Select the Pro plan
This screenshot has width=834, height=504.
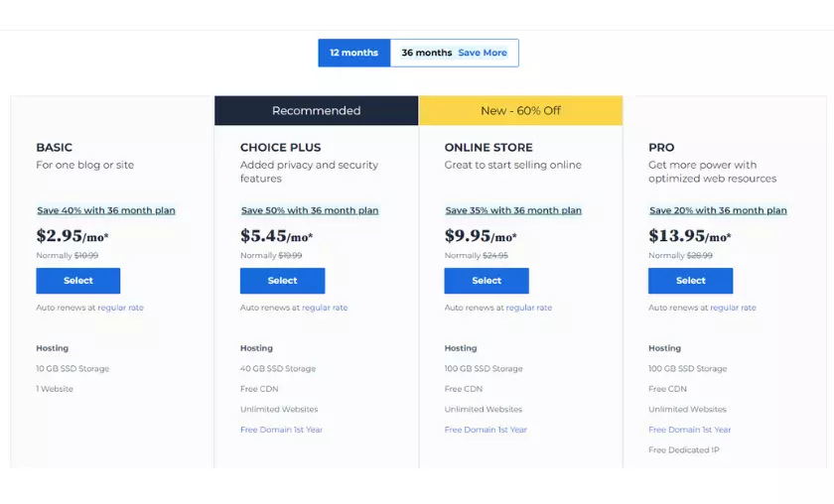[690, 281]
